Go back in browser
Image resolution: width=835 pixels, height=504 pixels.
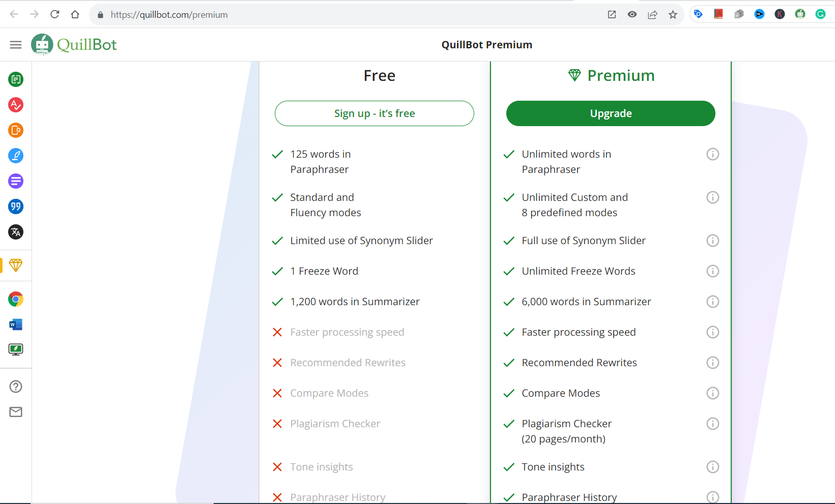14,14
